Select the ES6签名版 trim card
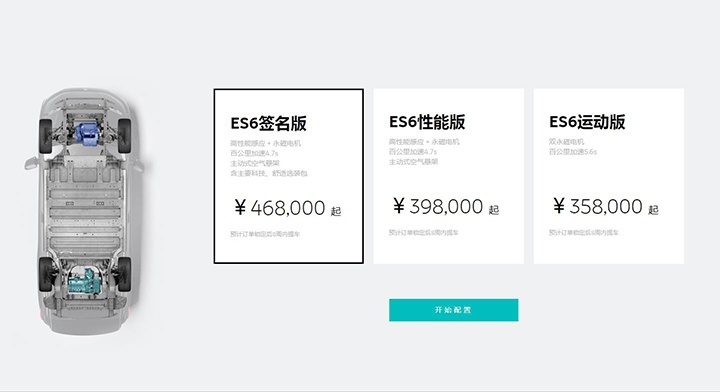Screen dimensions: 720x392 288,176
